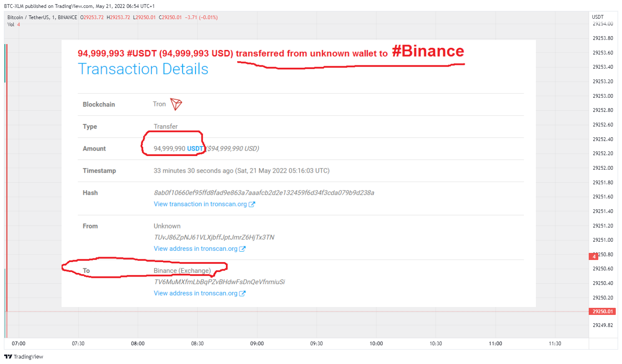Click the red 29250.01 current price label

602,312
